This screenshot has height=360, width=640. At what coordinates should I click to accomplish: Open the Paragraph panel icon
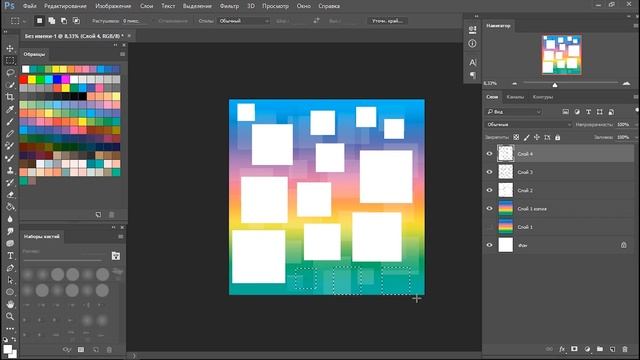472,75
